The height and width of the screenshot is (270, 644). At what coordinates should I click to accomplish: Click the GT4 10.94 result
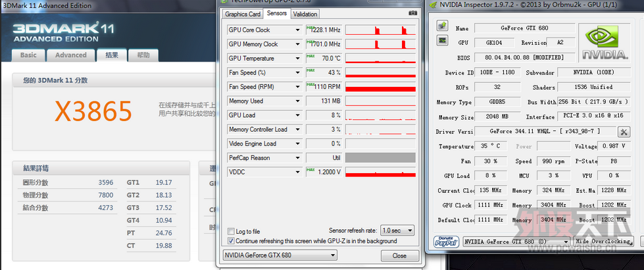[164, 221]
